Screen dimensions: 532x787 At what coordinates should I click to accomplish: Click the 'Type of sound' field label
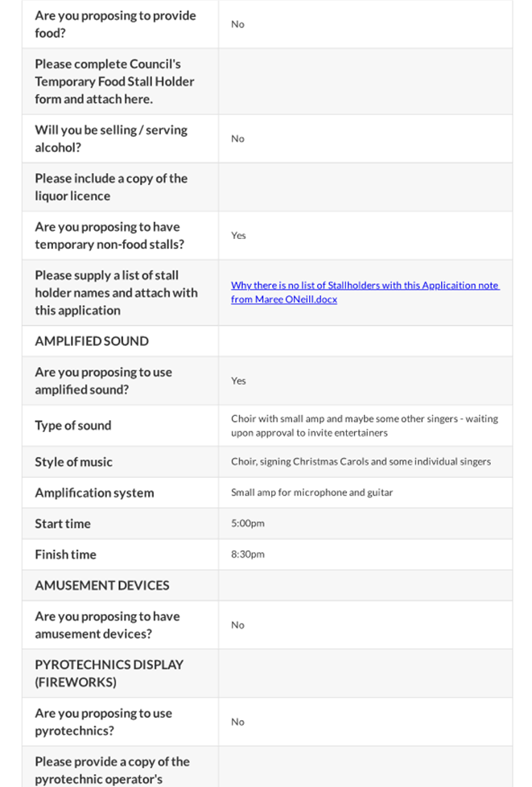coord(73,426)
